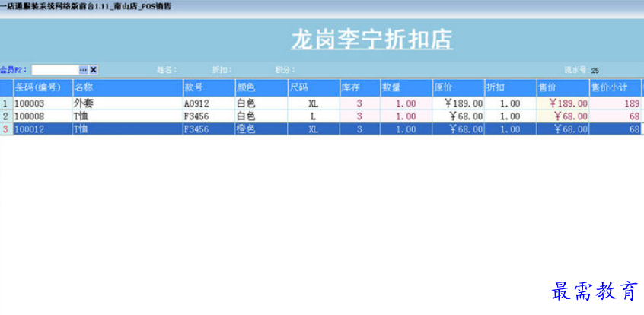
Task: Click the 名称 column header
Action: [128, 87]
